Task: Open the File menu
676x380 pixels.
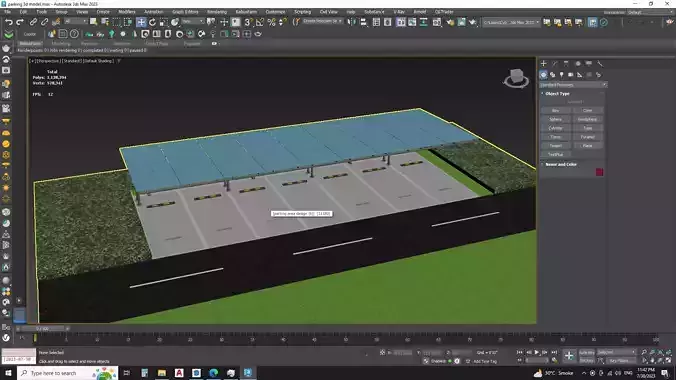Action: [8, 12]
